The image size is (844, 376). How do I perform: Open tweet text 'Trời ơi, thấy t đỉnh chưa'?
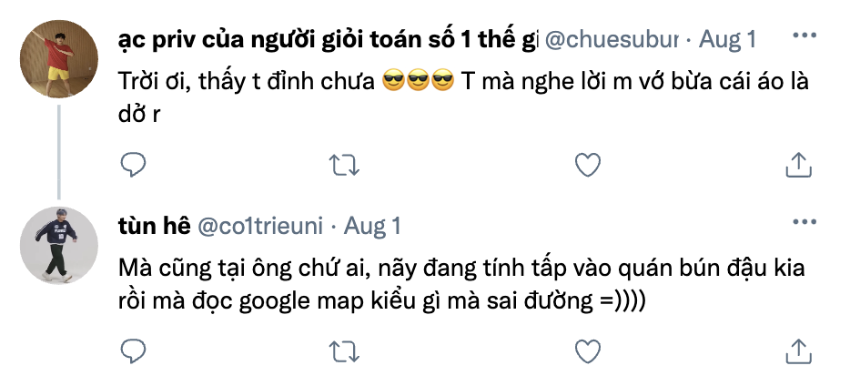[x=247, y=82]
